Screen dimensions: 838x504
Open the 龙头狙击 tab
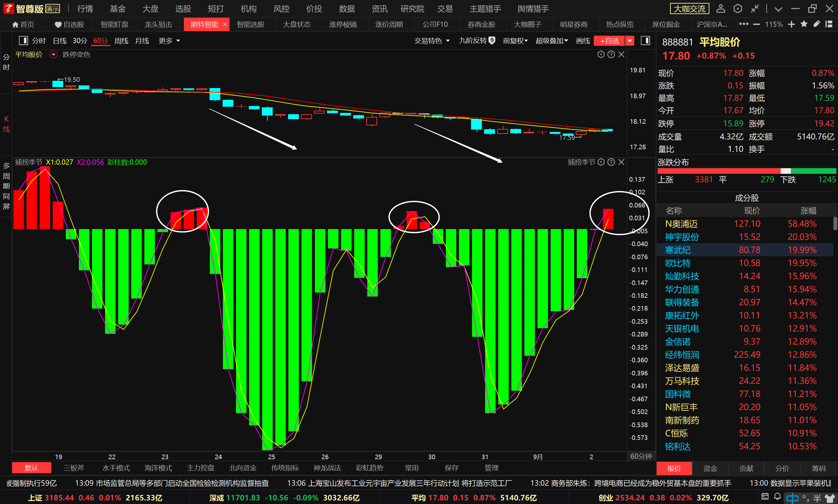point(158,25)
